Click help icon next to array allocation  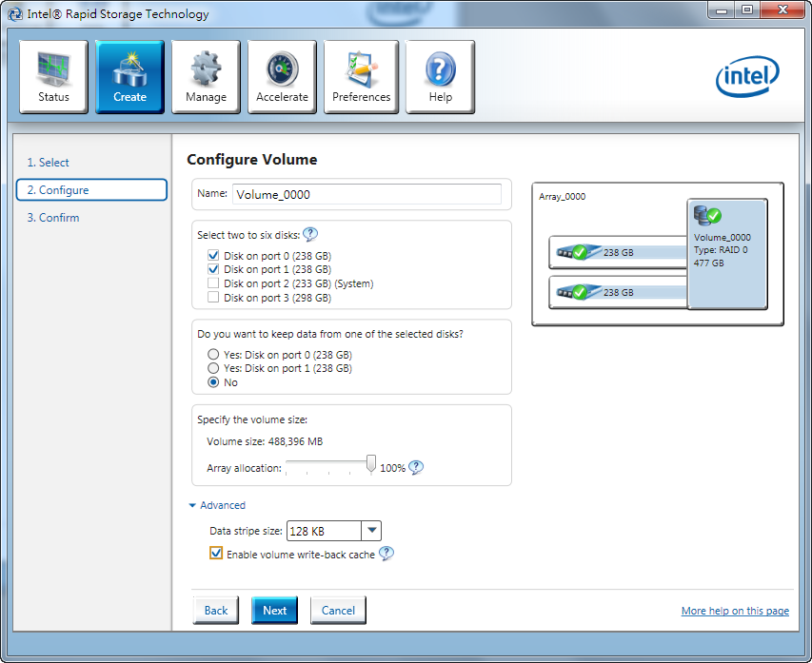click(415, 467)
